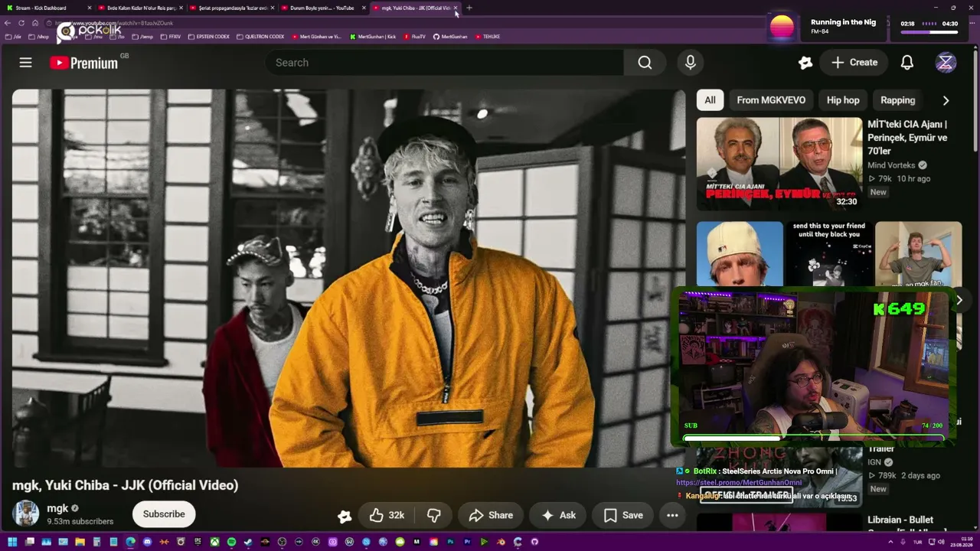This screenshot has width=980, height=551.
Task: Click the Share button
Action: tap(491, 515)
